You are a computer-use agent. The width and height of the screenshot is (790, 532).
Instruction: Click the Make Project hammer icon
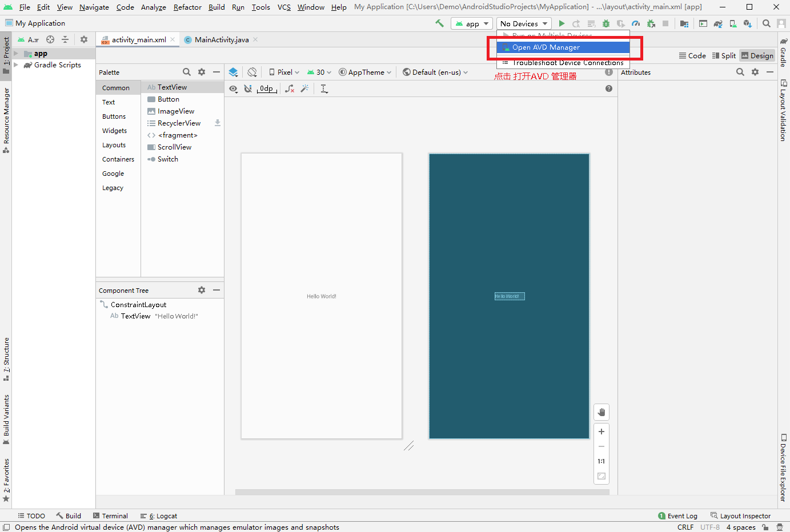[x=439, y=23]
